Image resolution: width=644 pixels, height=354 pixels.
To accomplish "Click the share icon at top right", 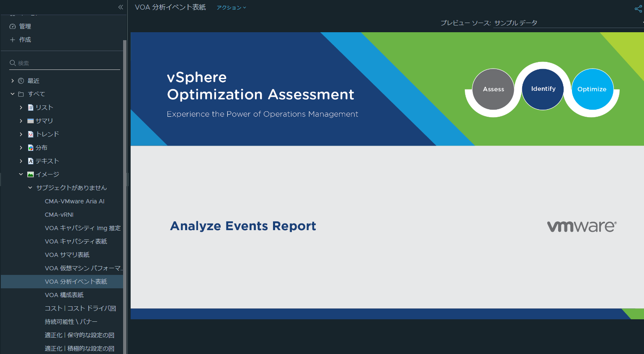I will (639, 9).
